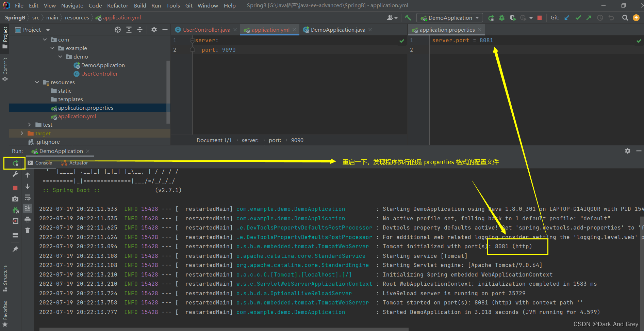Click the orange IDE update arrow icon
This screenshot has width=644, height=331.
pyautogui.click(x=636, y=18)
